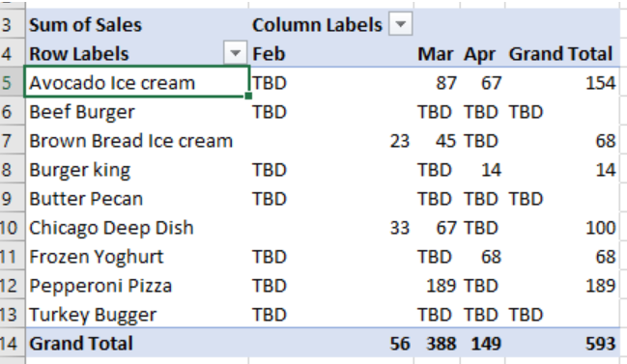Click the March grand total 388
Viewport: 627px width, 364px height.
[x=437, y=343]
